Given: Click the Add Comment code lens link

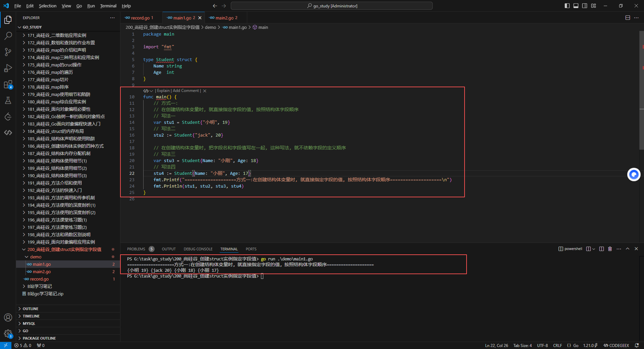Looking at the screenshot, I should [x=186, y=91].
